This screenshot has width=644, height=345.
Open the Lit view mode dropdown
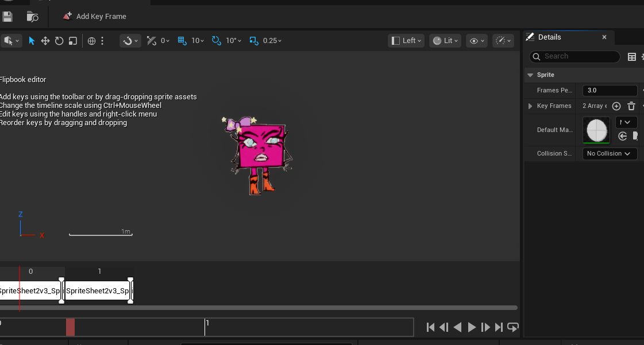pyautogui.click(x=445, y=41)
